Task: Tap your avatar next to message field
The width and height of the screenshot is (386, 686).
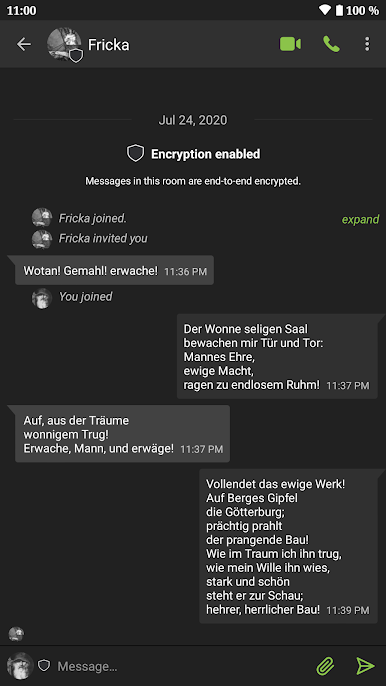Action: click(20, 666)
